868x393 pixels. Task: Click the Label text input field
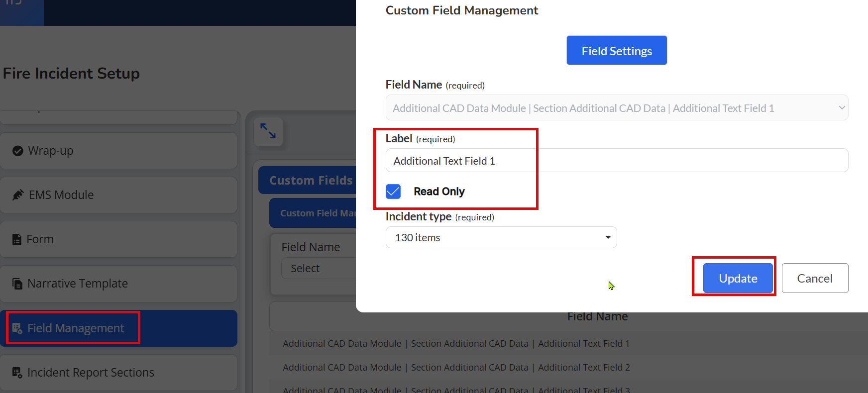617,160
